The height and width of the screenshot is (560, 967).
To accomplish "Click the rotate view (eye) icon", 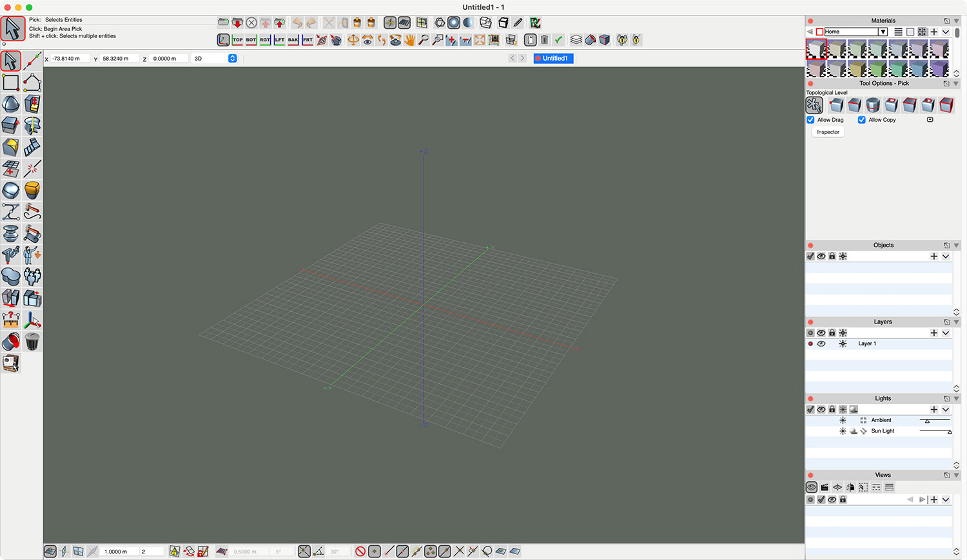I will 366,39.
